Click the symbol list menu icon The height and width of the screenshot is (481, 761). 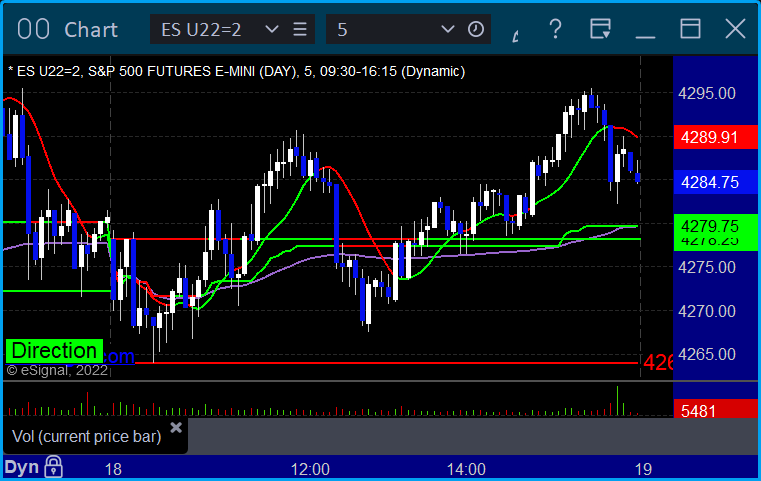tap(300, 29)
